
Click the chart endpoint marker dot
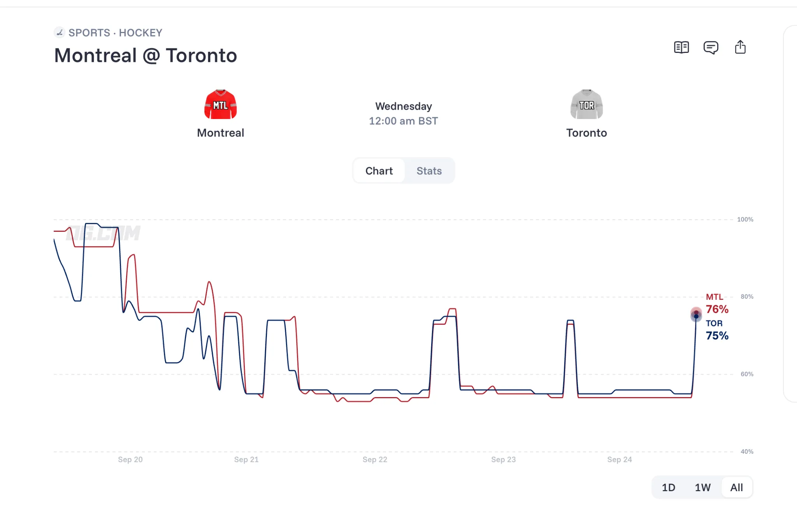click(x=696, y=314)
